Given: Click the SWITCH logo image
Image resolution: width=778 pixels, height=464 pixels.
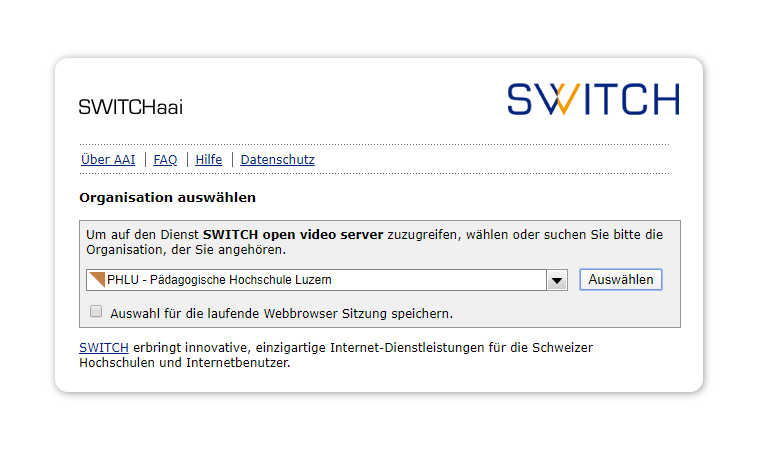Looking at the screenshot, I should [x=593, y=99].
